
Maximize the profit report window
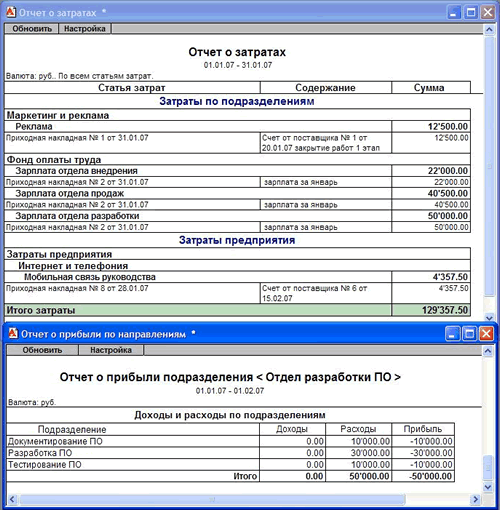coord(469,334)
